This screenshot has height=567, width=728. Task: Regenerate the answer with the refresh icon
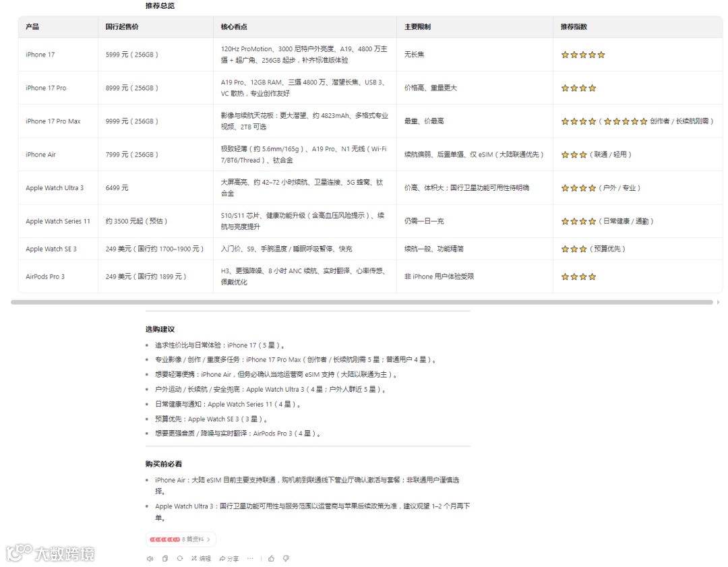[180, 558]
